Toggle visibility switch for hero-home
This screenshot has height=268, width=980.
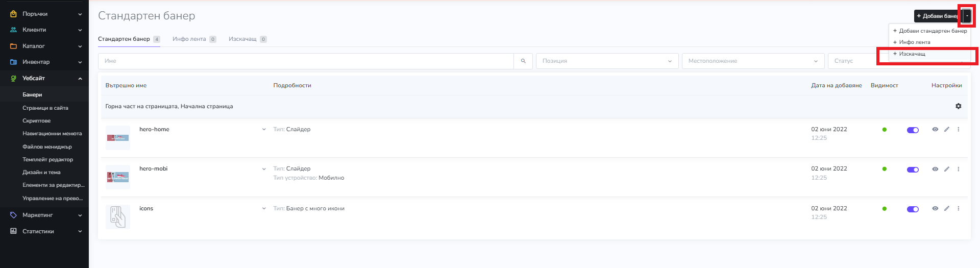point(913,130)
